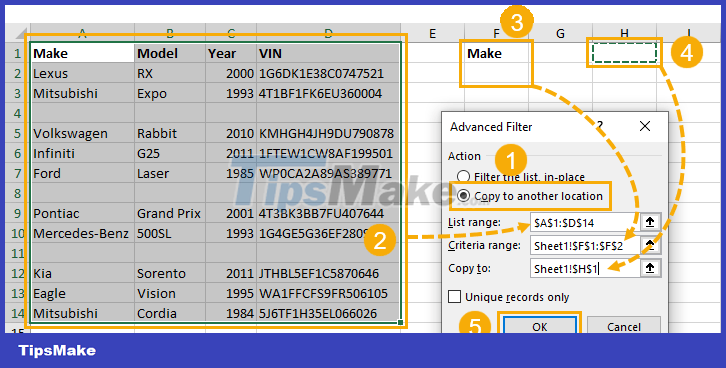The height and width of the screenshot is (368, 726).
Task: Select the 500SL model cell
Action: pos(170,233)
